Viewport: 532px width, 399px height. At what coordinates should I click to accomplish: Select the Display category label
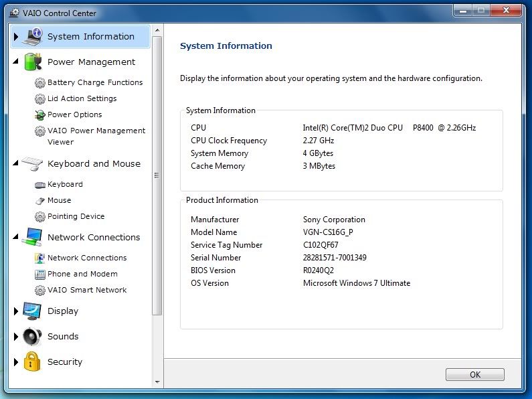click(63, 311)
